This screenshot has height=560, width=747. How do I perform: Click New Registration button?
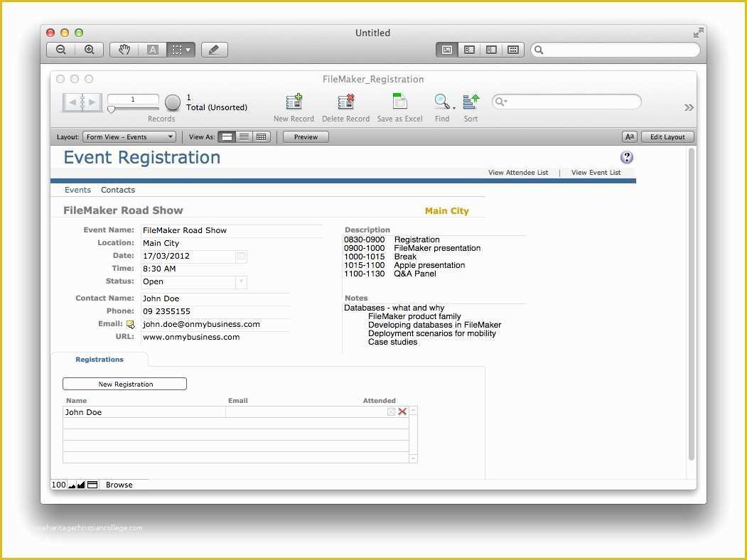point(125,384)
